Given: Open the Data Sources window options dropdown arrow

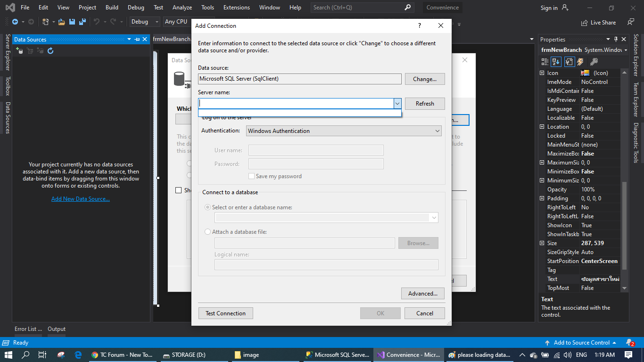Looking at the screenshot, I should 129,40.
